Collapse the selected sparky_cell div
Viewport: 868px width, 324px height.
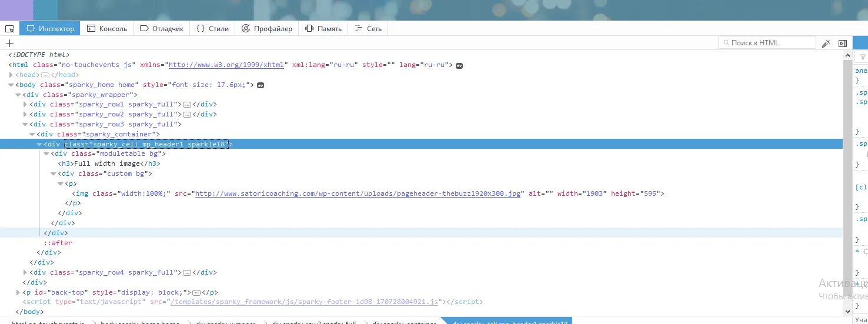coord(39,144)
